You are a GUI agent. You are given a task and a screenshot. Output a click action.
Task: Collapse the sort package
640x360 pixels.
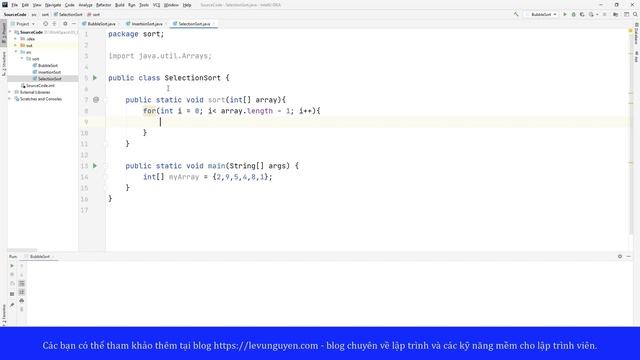pos(22,59)
